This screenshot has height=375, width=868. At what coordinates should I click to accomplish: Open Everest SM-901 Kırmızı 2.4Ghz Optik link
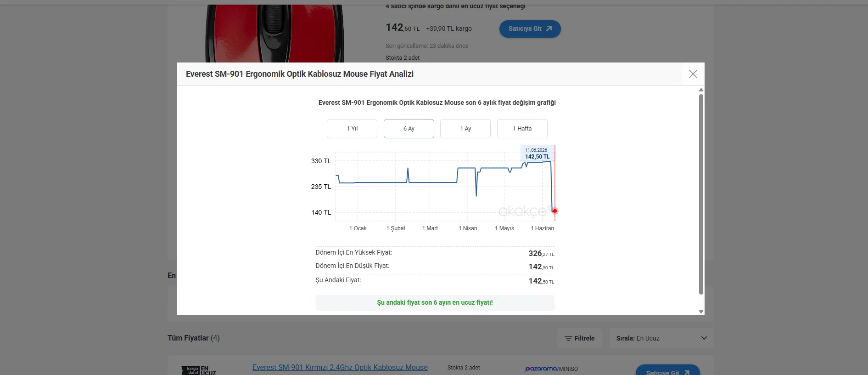(x=340, y=367)
